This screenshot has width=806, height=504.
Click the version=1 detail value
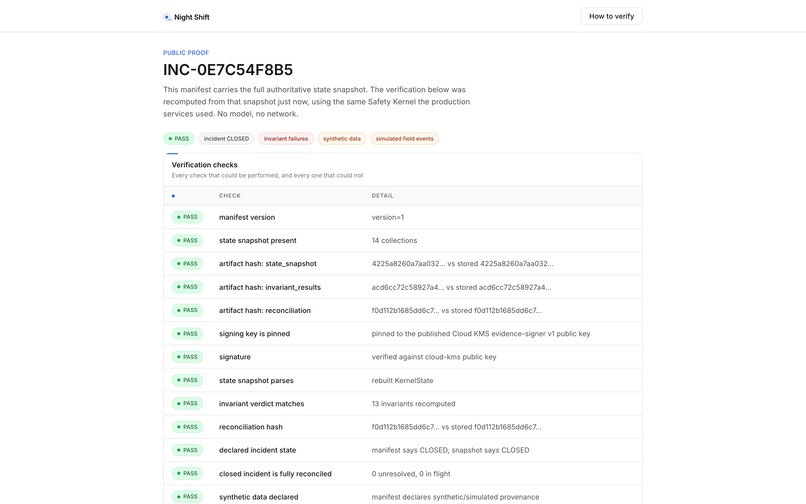tap(388, 217)
